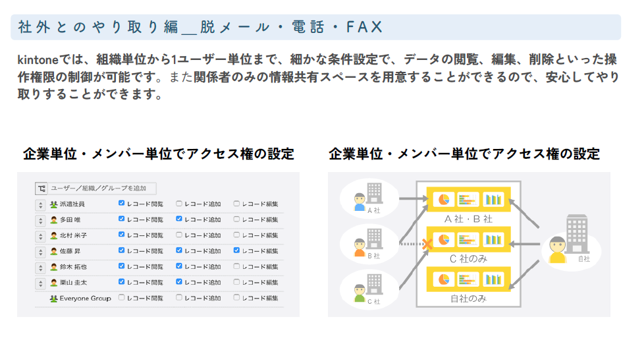Click the horizontal bar list icon in 自社のみ bar
Screen dimensions: 644x346
(x=468, y=279)
